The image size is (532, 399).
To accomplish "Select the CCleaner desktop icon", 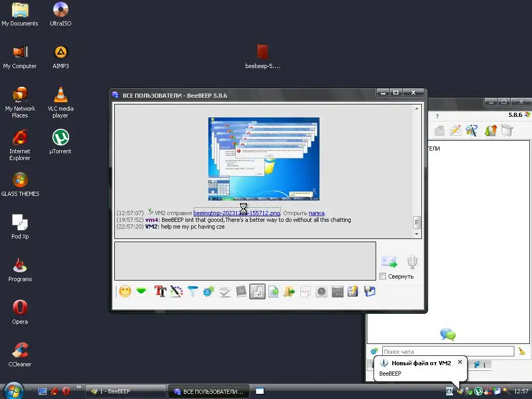I will pos(20,354).
